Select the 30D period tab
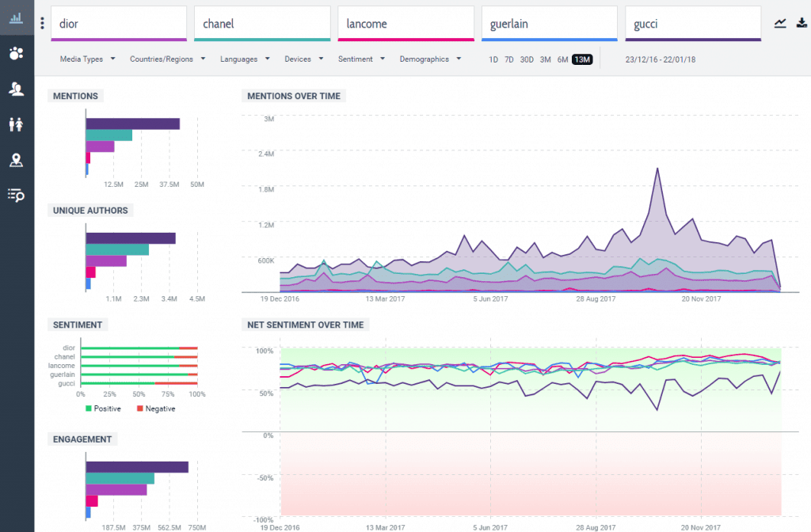The image size is (811, 532). (x=527, y=59)
